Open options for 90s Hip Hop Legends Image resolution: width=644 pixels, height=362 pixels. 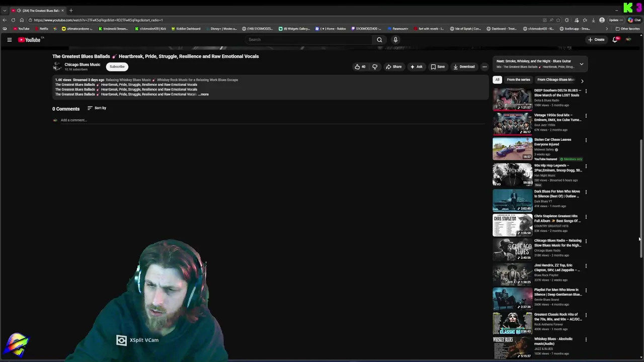coord(586,166)
